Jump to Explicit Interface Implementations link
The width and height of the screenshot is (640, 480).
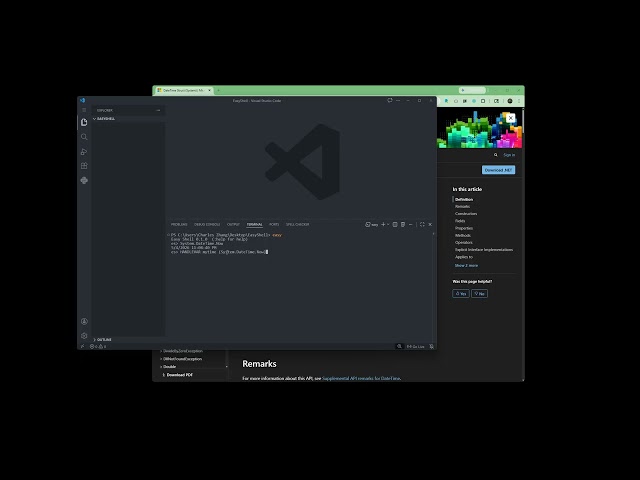coord(484,250)
